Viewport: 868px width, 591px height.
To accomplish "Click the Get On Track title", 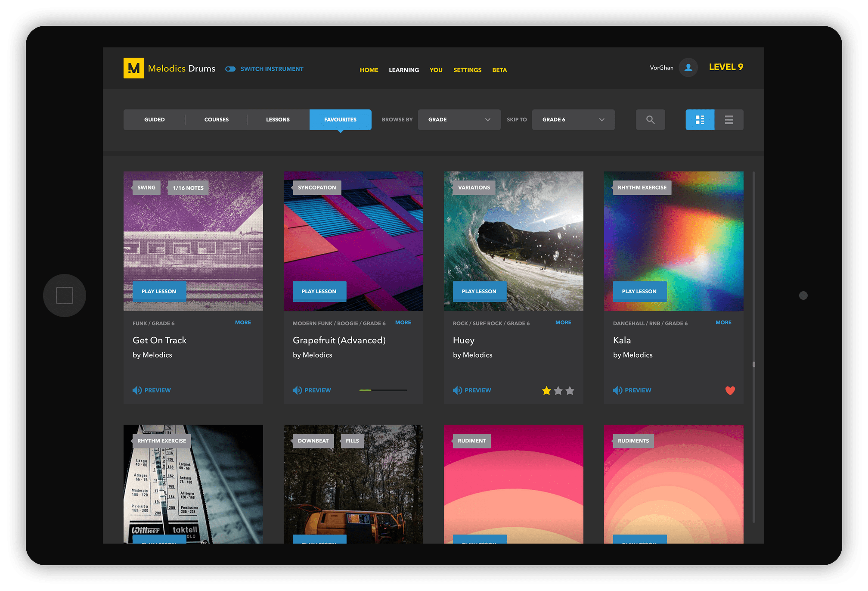I will (159, 340).
